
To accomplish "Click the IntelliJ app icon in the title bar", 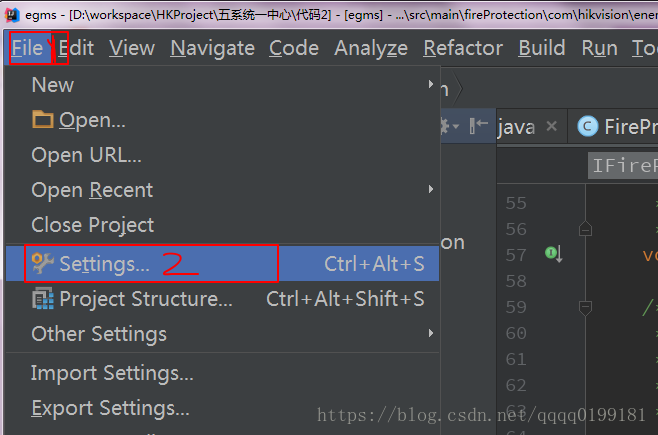I will (x=12, y=15).
